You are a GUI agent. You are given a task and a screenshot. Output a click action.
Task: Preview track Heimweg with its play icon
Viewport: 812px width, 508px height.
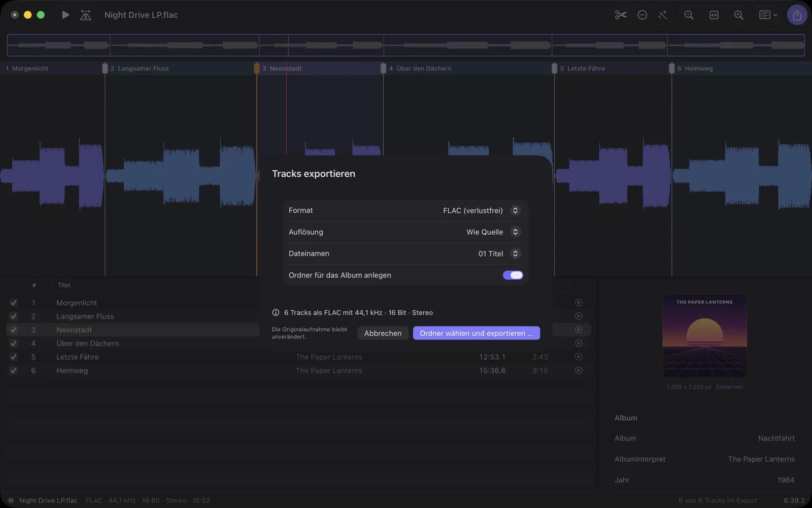point(579,370)
